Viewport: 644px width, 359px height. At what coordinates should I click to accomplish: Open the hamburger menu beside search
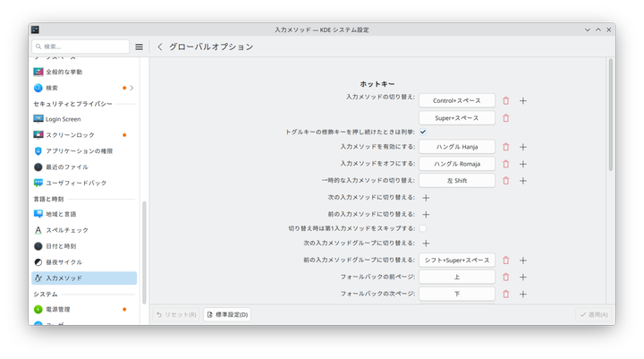coord(139,47)
